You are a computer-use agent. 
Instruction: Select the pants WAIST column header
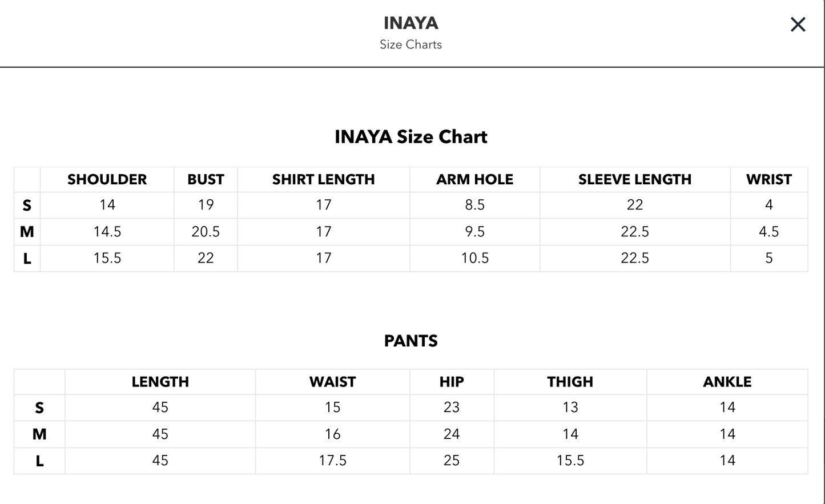click(333, 382)
